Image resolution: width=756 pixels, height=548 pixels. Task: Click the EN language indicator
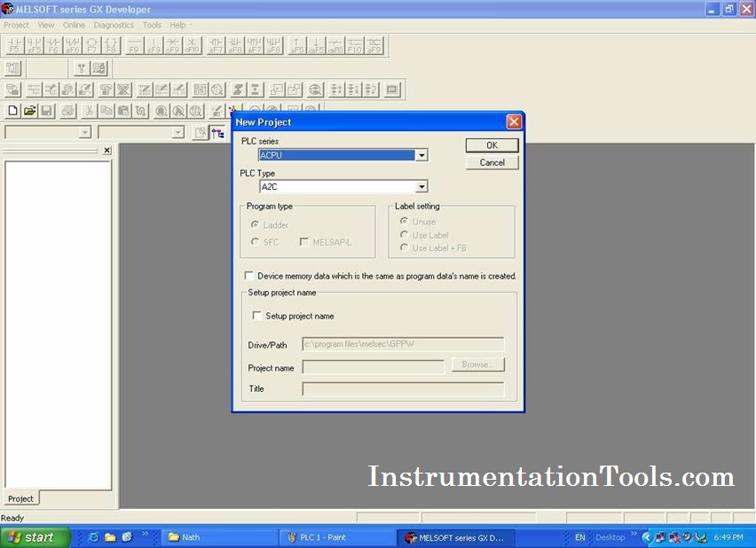(579, 537)
